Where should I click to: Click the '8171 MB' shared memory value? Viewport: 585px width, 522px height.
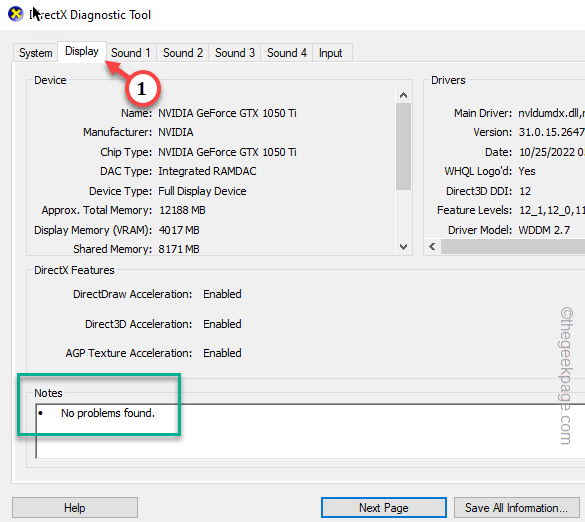(179, 249)
